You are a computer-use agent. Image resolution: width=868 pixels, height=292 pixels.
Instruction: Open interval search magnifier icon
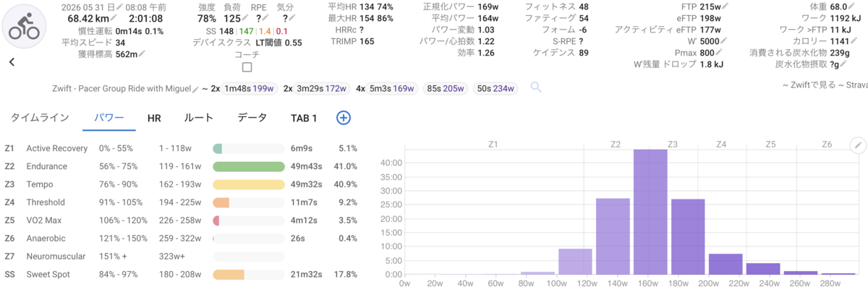click(x=536, y=87)
